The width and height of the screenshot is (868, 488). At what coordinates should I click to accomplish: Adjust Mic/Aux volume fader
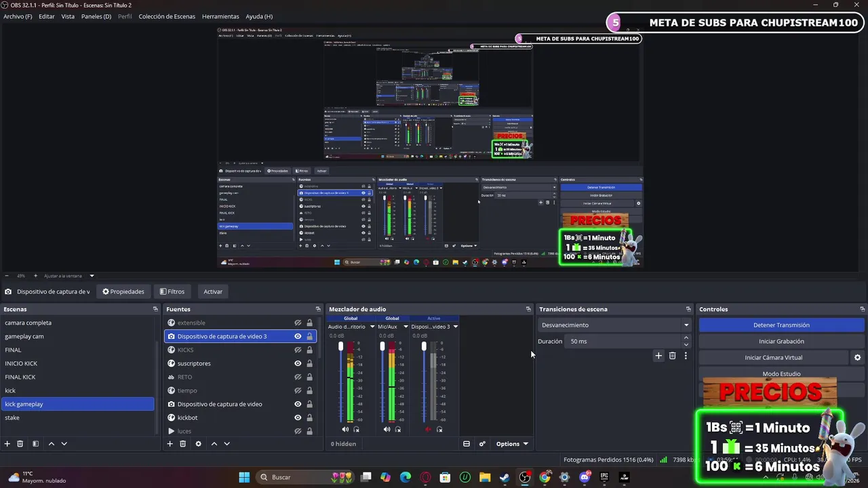382,347
